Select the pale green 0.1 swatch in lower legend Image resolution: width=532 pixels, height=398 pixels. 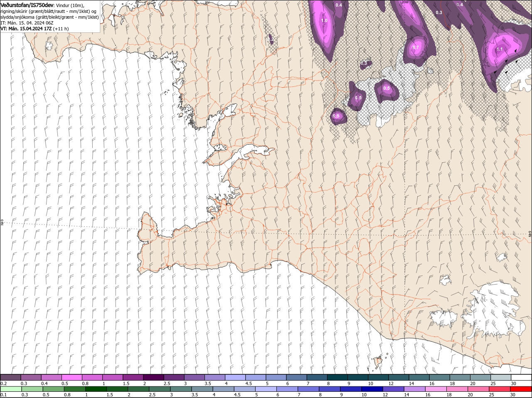(x=11, y=389)
